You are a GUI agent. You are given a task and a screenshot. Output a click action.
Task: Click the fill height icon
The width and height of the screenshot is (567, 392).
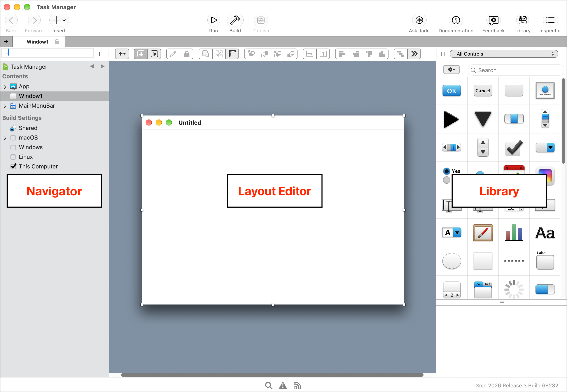click(x=323, y=54)
